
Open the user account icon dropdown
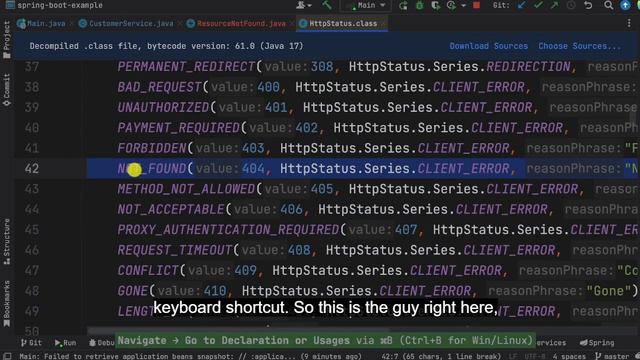[x=303, y=5]
